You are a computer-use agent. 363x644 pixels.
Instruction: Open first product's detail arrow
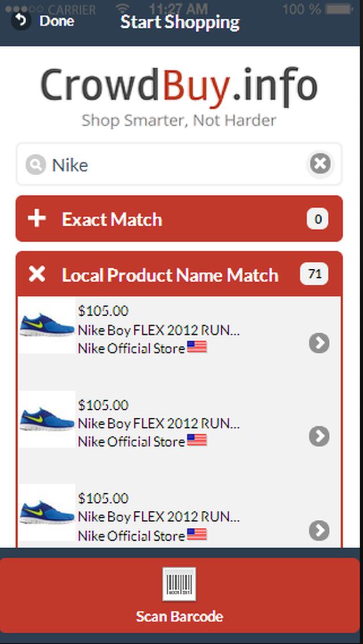[x=319, y=342]
